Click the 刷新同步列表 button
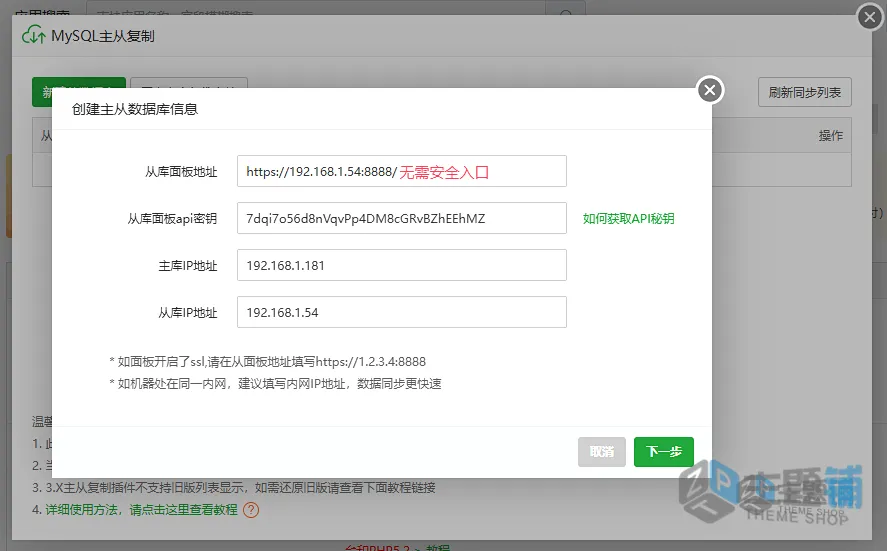887x551 pixels. (x=804, y=92)
